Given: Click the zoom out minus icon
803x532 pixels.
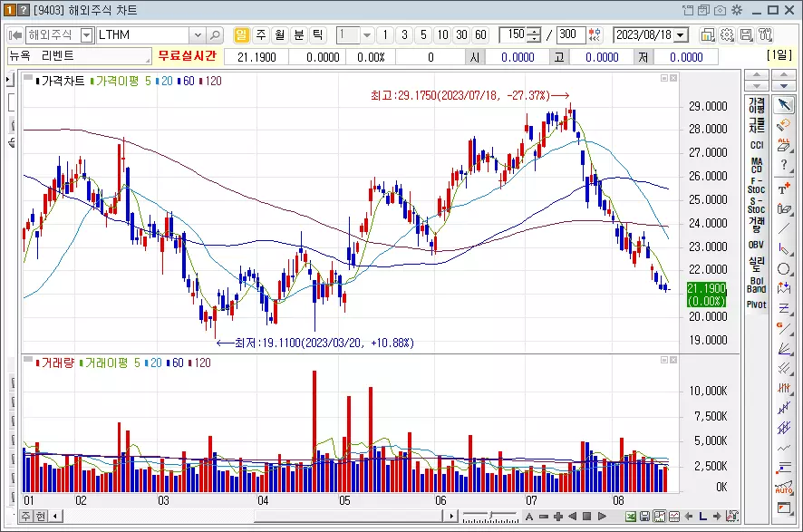Looking at the screenshot, I should (x=544, y=516).
